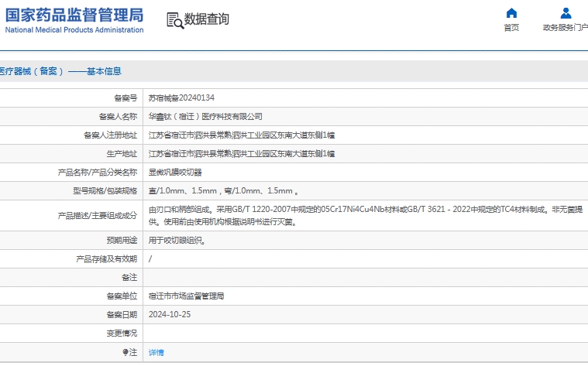Click the 备案人名称 label cell
This screenshot has height=366, width=588.
pos(118,117)
